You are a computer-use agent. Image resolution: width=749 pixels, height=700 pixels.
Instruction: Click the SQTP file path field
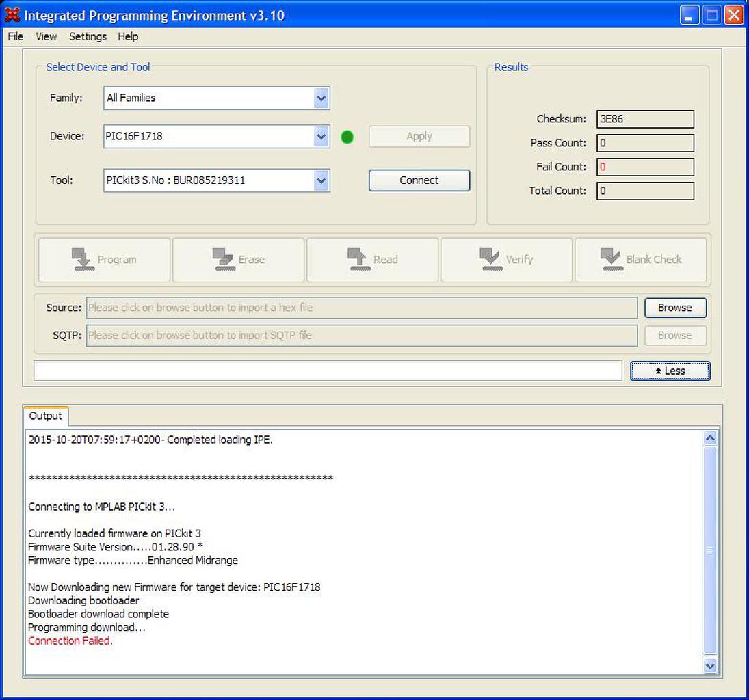point(362,336)
